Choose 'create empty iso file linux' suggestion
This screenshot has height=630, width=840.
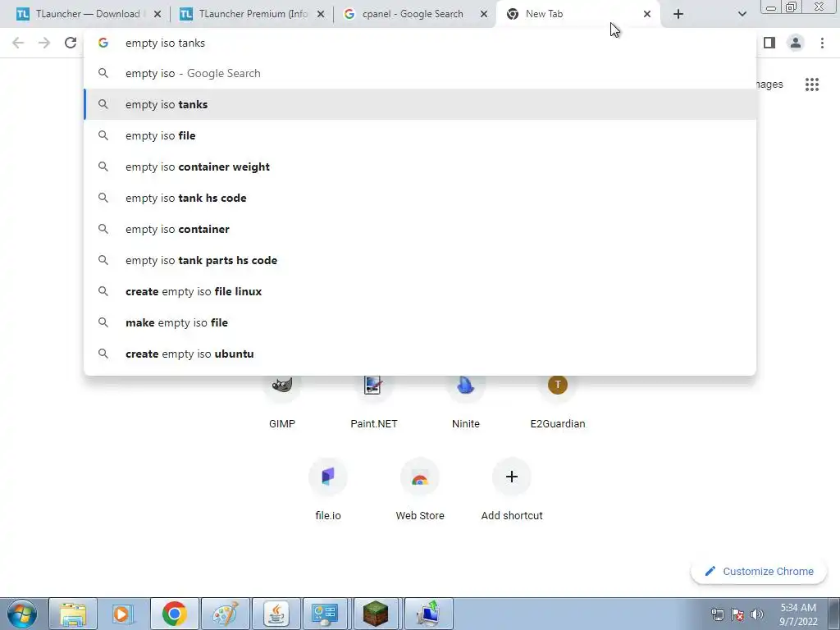click(420, 291)
